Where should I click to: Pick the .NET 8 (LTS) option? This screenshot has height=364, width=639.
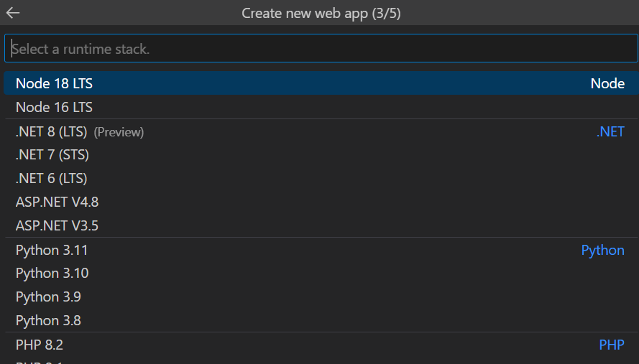click(52, 131)
